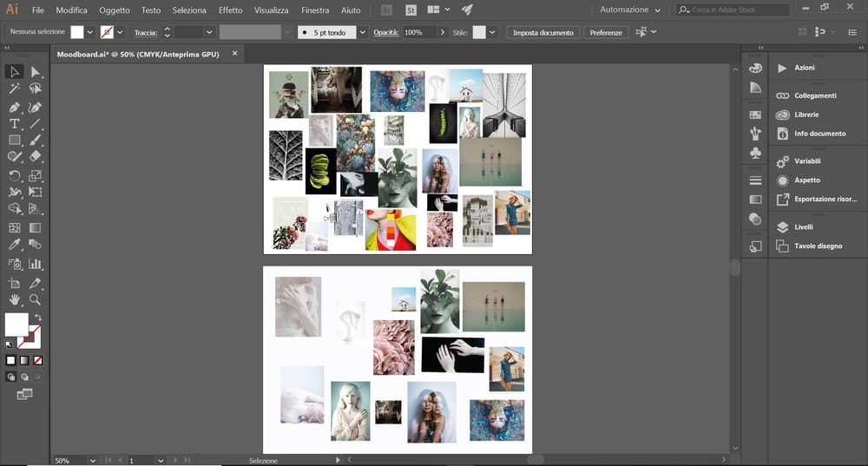Image resolution: width=868 pixels, height=466 pixels.
Task: Click the Cerca in Adobe Stock field
Action: pyautogui.click(x=733, y=10)
